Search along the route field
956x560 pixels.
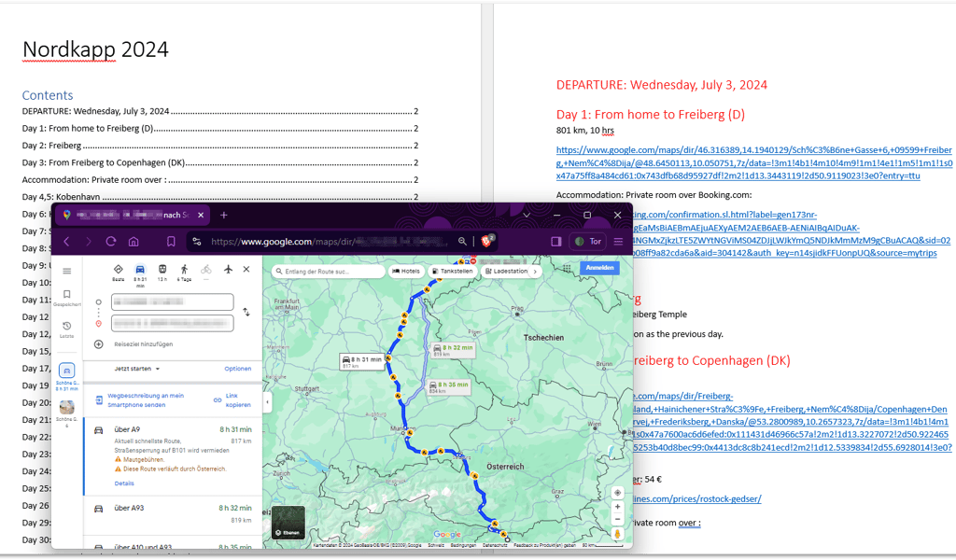coord(328,272)
